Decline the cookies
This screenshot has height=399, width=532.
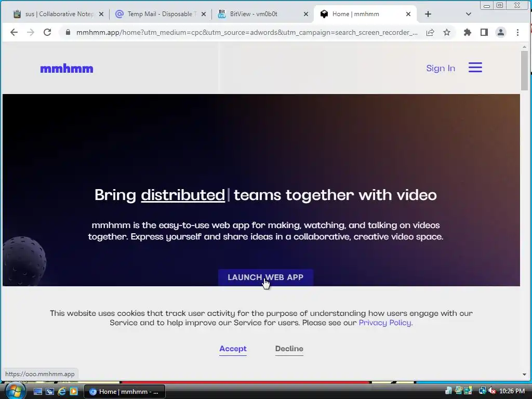pos(289,349)
